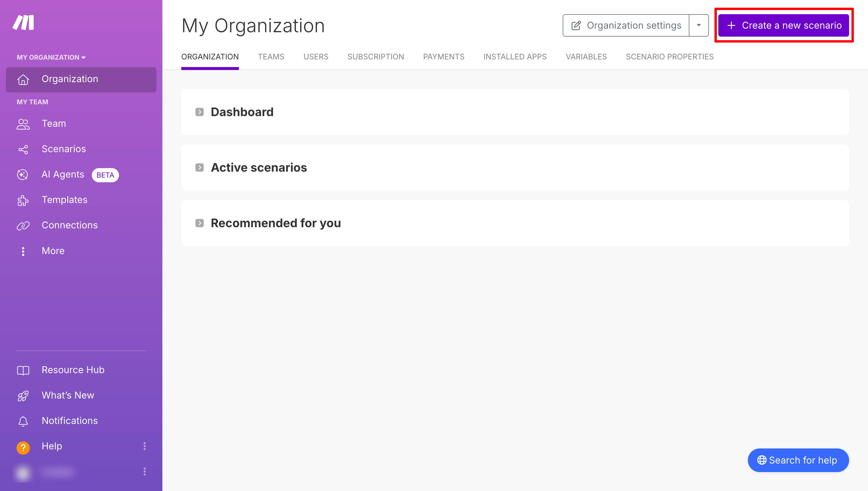The image size is (868, 491).
Task: Switch to the SUBSCRIPTION tab
Action: pos(375,57)
